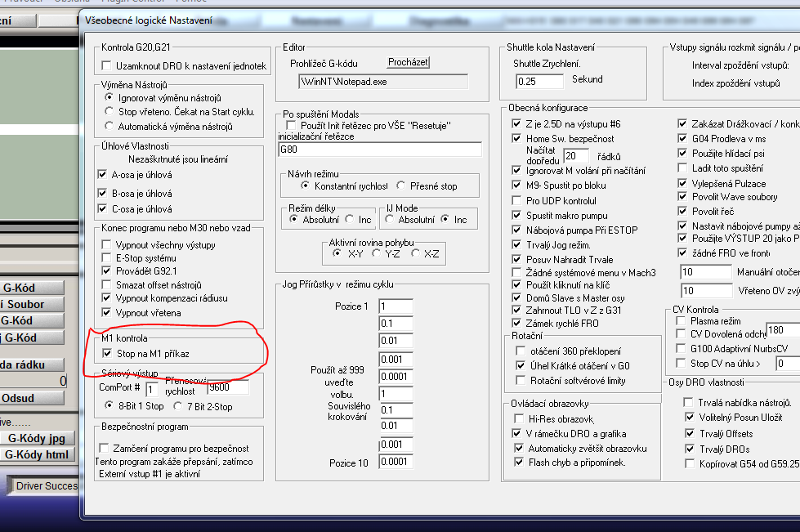Check Rotační softvérové limity option
The width and height of the screenshot is (800, 532).
pos(520,381)
